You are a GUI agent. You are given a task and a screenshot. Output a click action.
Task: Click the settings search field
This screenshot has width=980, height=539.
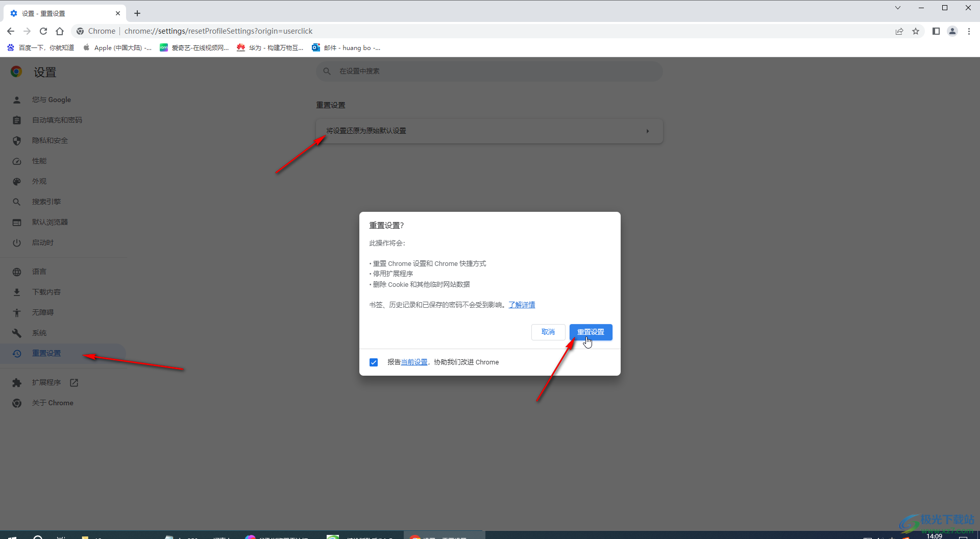click(489, 71)
